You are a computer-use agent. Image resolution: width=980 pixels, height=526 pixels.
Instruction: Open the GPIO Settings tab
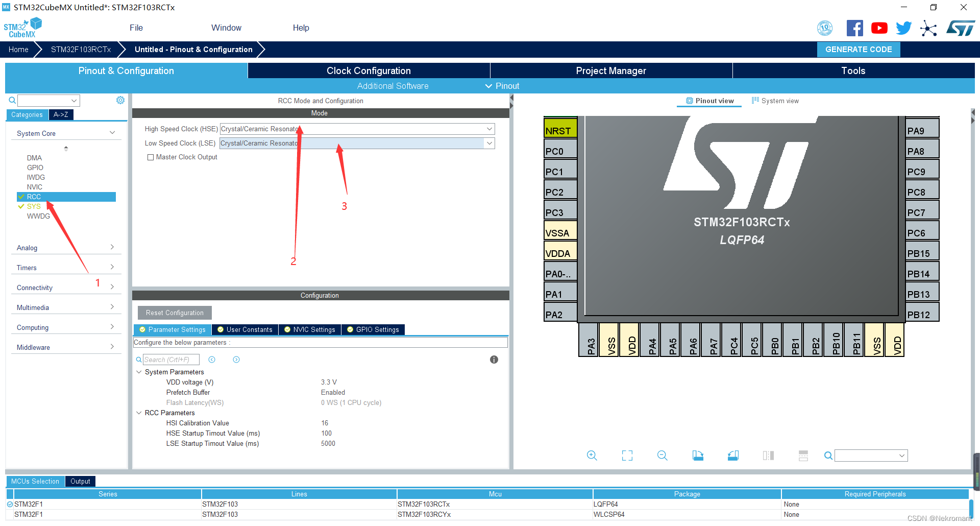tap(373, 329)
